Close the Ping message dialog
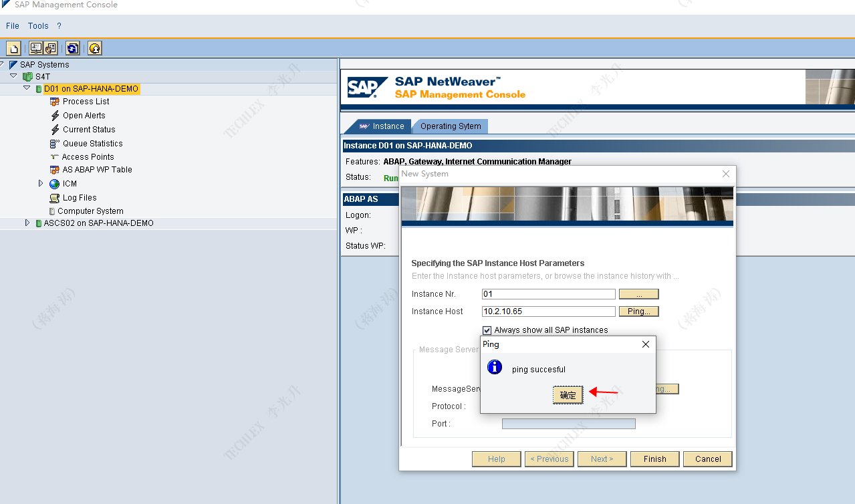 click(x=646, y=344)
